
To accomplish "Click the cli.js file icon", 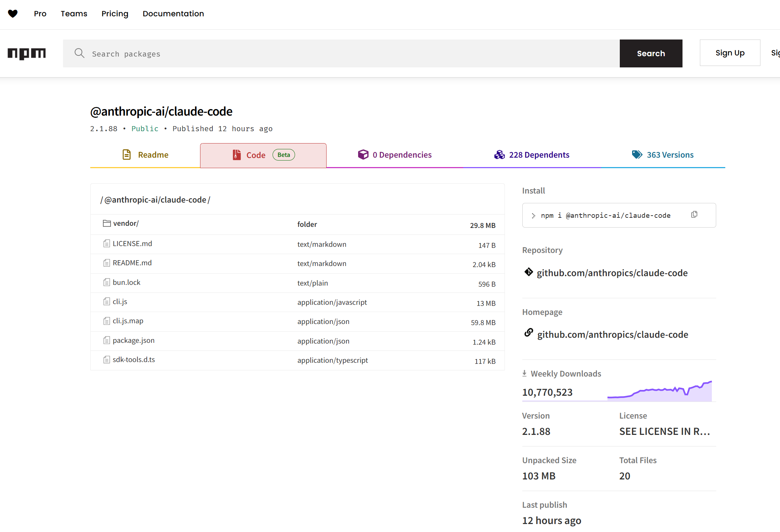I will tap(107, 302).
